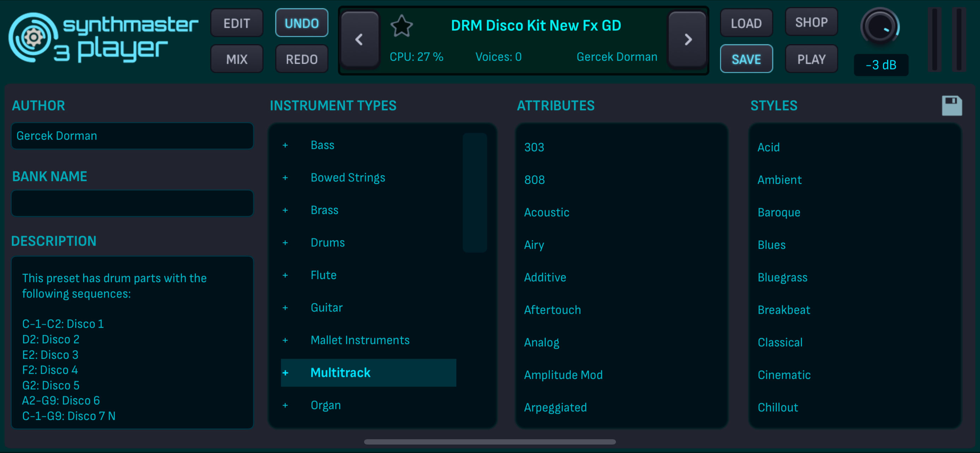Go to previous preset with left arrow

coord(359,40)
